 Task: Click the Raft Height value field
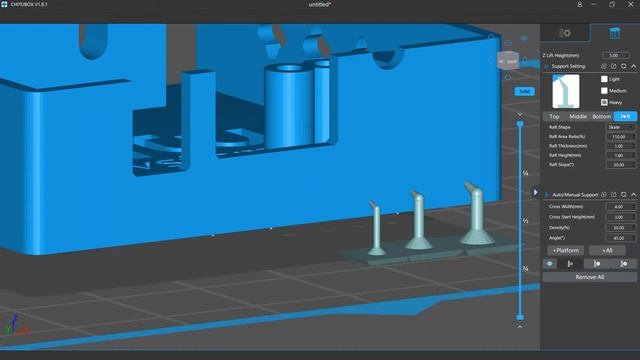[620, 156]
